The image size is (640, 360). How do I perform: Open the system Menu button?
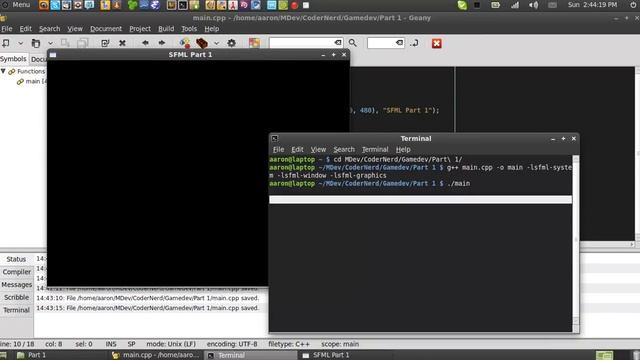pyautogui.click(x=16, y=5)
